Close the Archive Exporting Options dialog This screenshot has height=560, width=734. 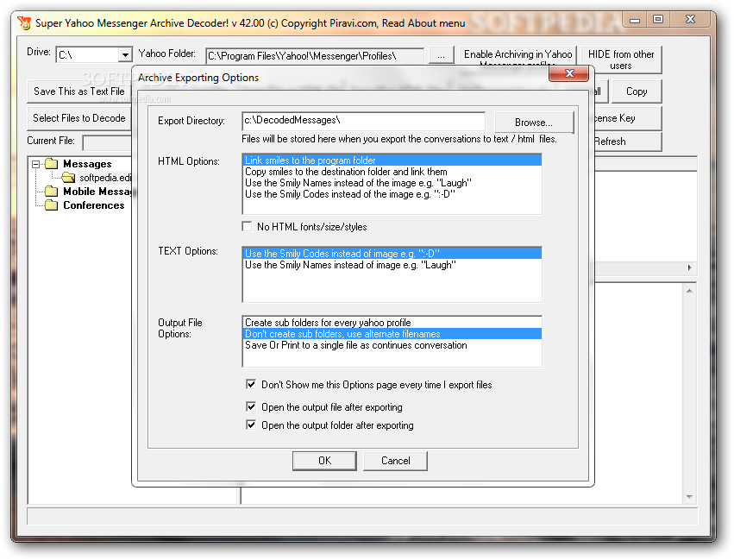(569, 73)
